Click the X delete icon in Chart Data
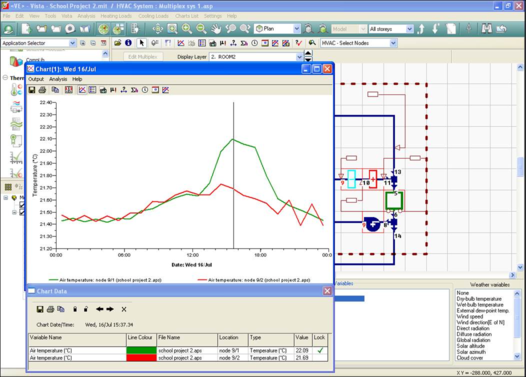 coord(124,310)
